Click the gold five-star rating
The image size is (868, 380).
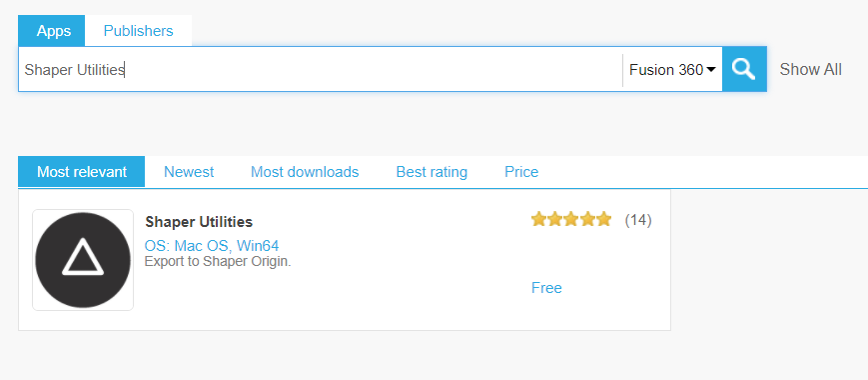click(570, 220)
